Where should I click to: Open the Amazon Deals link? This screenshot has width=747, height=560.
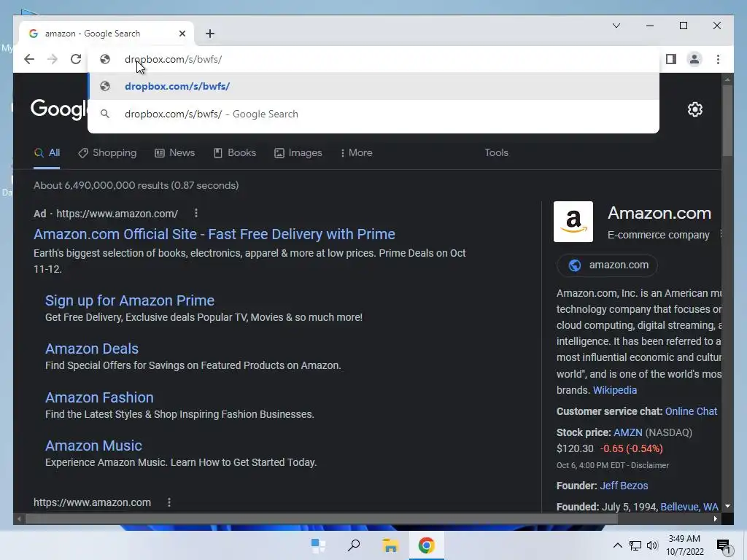[92, 349]
